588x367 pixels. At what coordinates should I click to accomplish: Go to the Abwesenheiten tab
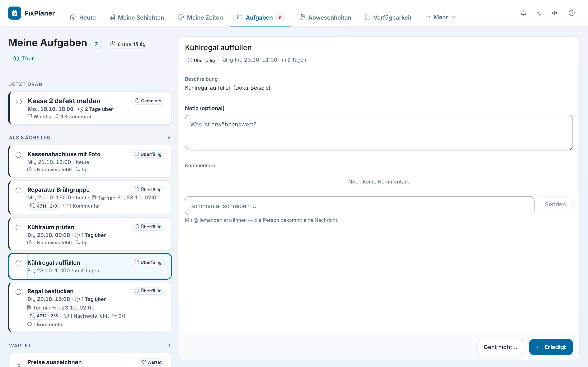[325, 18]
